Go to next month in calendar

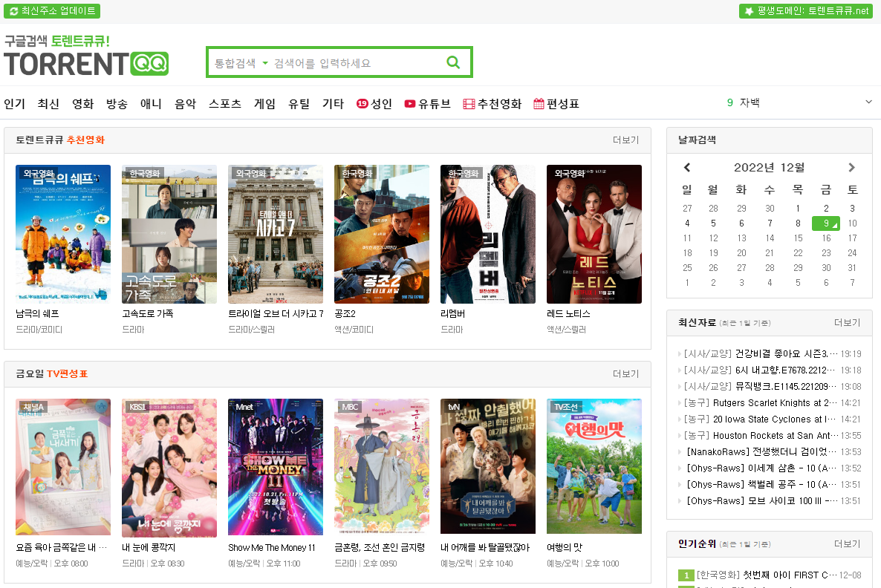click(851, 168)
